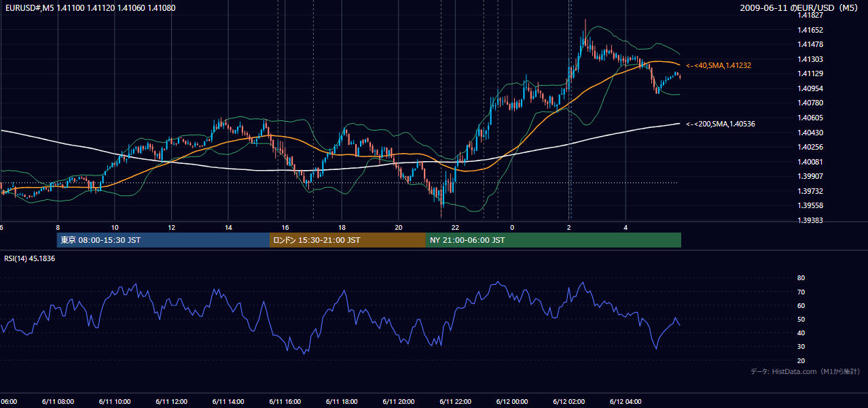Click the 2009-06-11 のEUR/USD (M5) title
868x408 pixels.
point(800,8)
